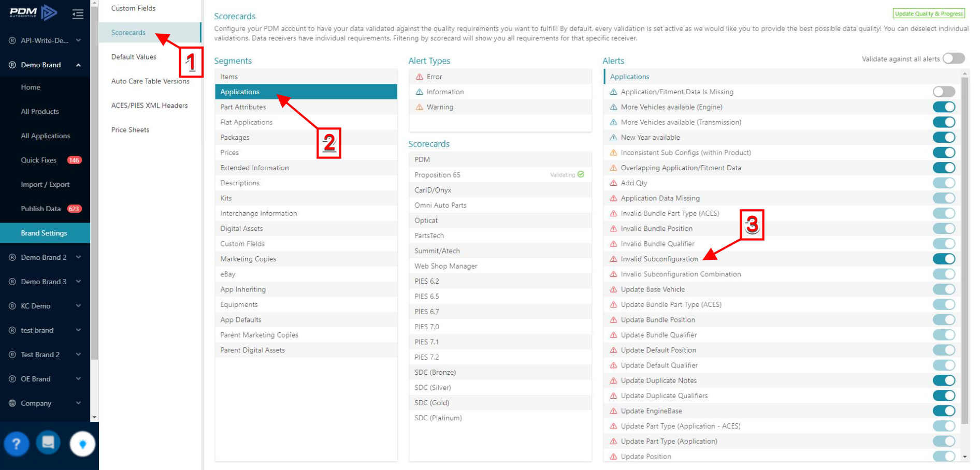Click the registered icon beside KC Demo
Screen dimensions: 980x470
click(x=12, y=306)
